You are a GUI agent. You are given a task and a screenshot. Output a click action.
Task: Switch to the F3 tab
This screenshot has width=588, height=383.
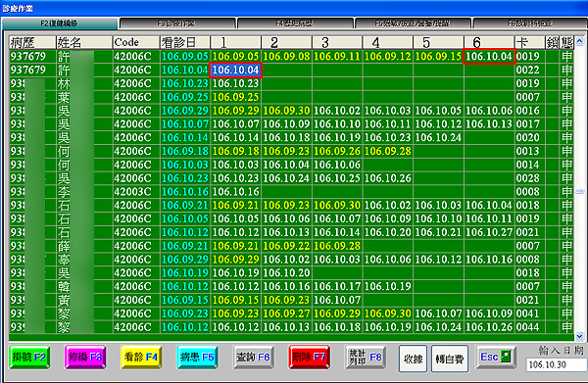click(176, 24)
